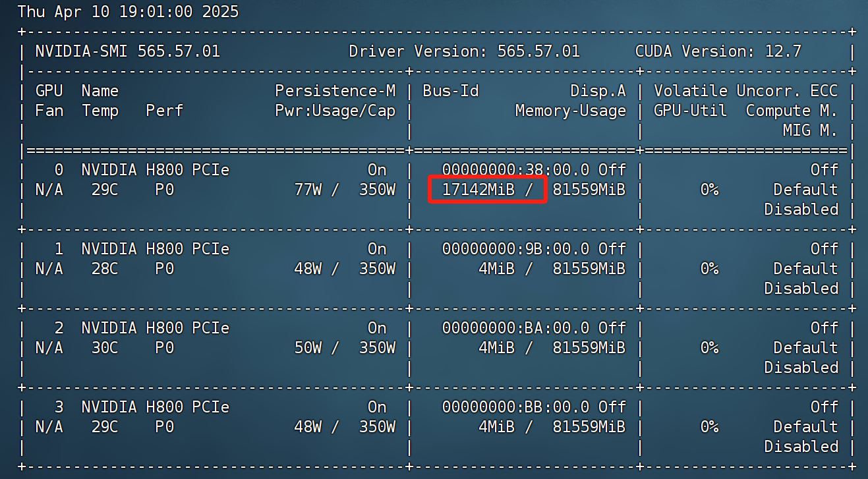
Task: Select the 4MiB memory usage of GPU 1
Action: click(497, 269)
